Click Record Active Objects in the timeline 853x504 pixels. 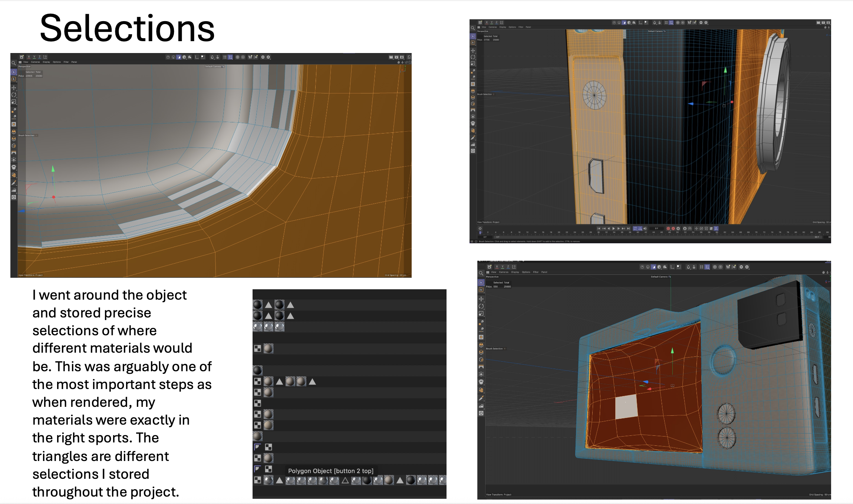[x=668, y=228]
